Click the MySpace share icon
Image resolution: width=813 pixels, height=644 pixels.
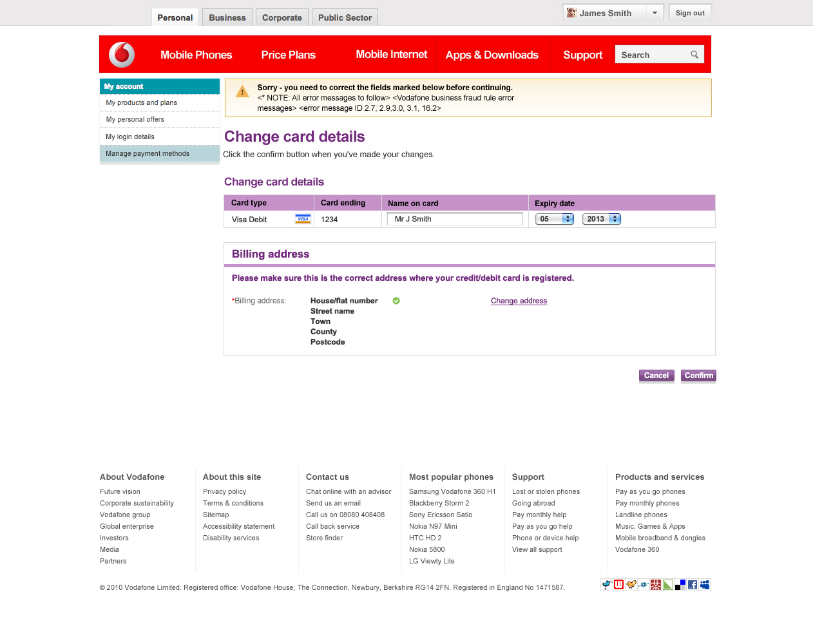tap(705, 585)
